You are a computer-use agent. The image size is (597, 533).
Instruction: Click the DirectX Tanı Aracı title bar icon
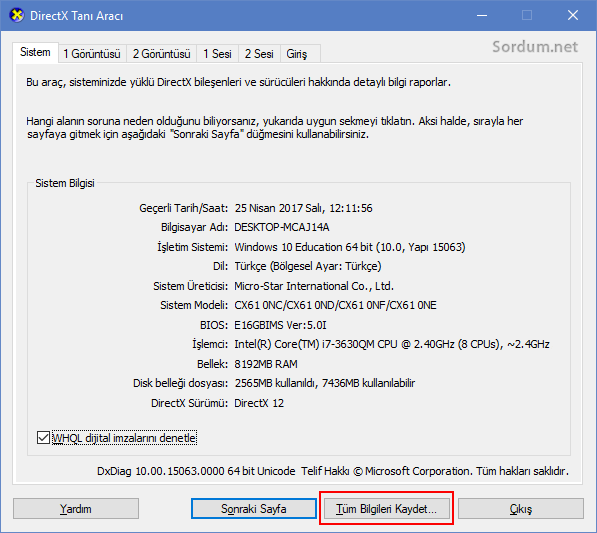point(16,16)
